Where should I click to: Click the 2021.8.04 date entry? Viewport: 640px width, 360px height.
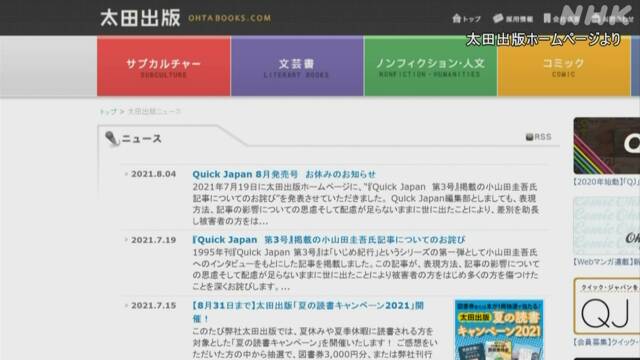[153, 174]
